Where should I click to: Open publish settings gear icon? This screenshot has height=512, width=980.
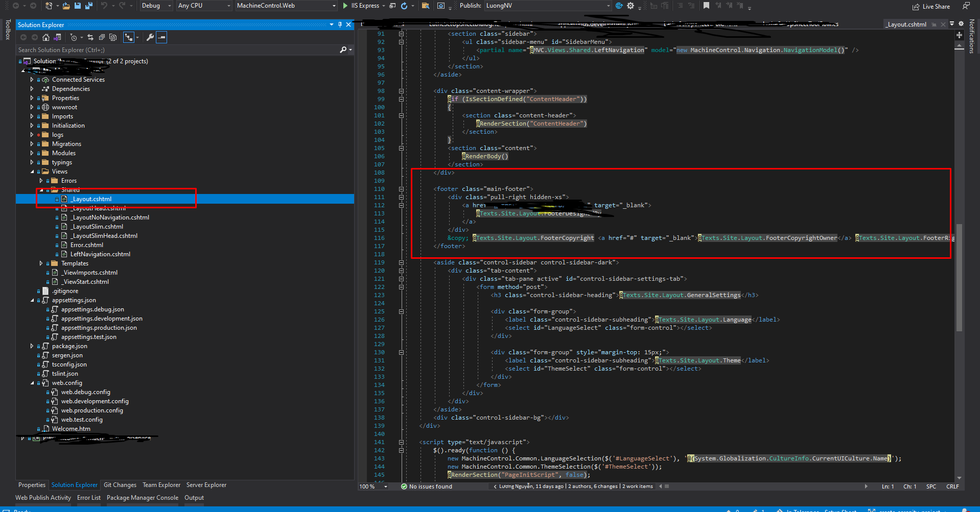click(631, 6)
